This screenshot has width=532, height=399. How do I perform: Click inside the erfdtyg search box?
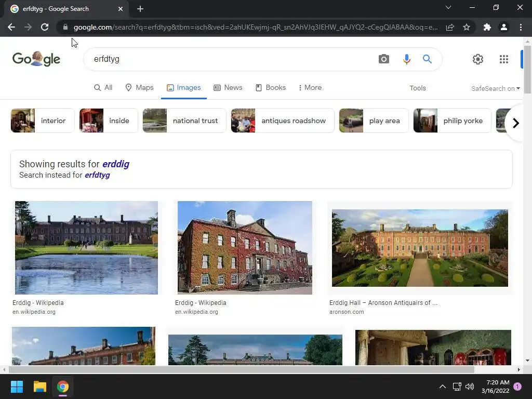pos(231,59)
